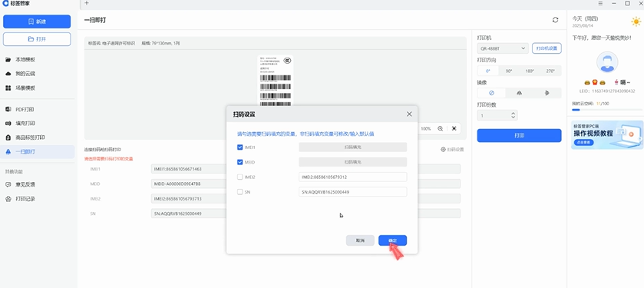This screenshot has height=288, width=644.
Task: Click the zoom-in magnifier icon
Action: 441,128
